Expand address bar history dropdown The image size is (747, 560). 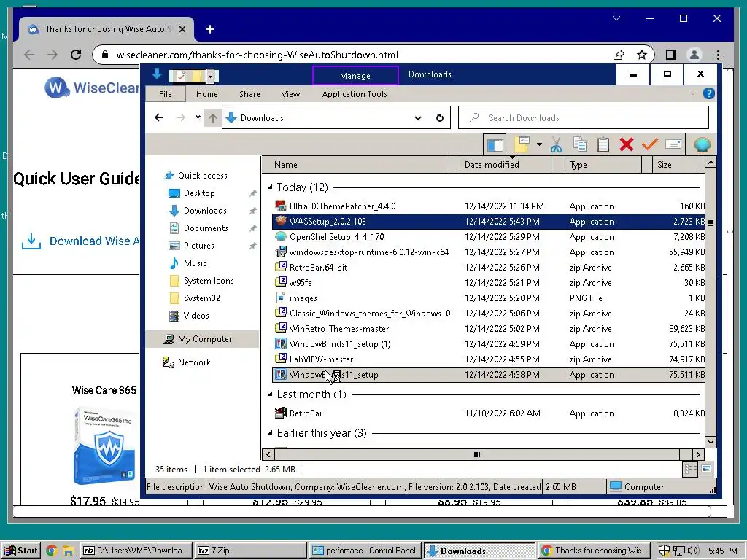click(418, 118)
